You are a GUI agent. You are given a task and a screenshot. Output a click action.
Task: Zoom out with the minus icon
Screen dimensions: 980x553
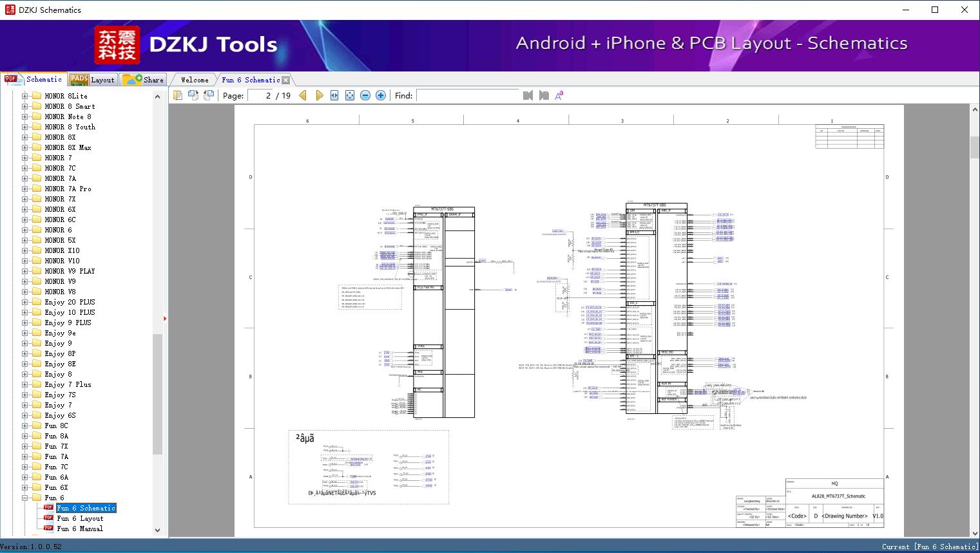(365, 95)
